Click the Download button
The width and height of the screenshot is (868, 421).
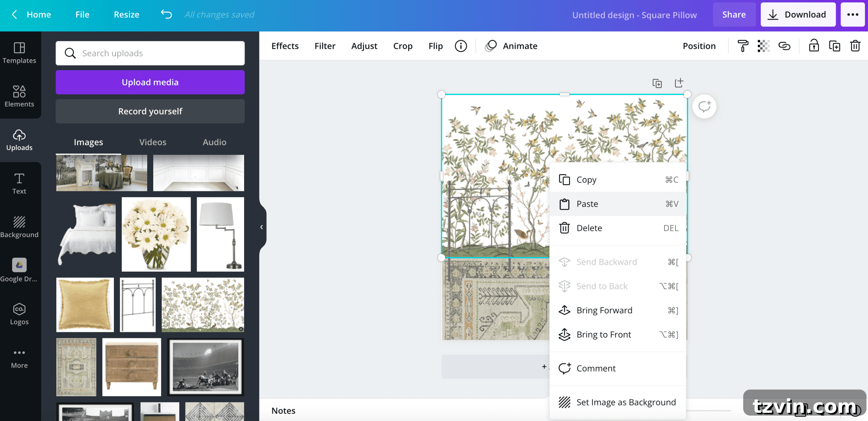[x=798, y=14]
